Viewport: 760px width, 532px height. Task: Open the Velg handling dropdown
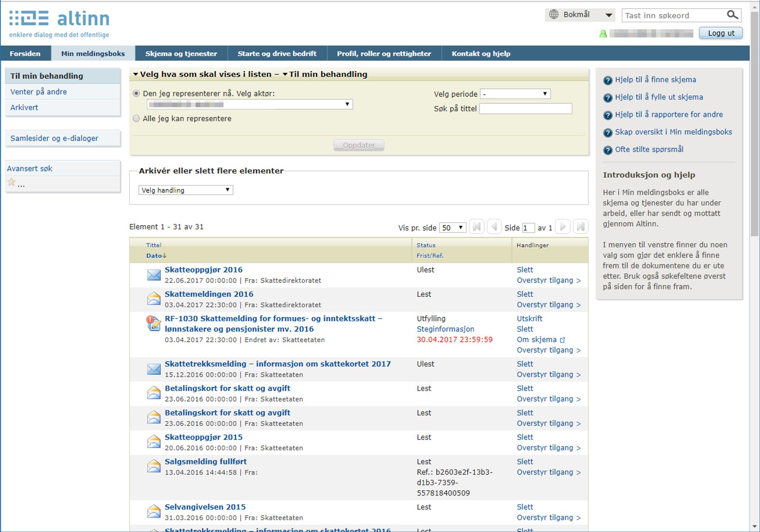(x=186, y=190)
